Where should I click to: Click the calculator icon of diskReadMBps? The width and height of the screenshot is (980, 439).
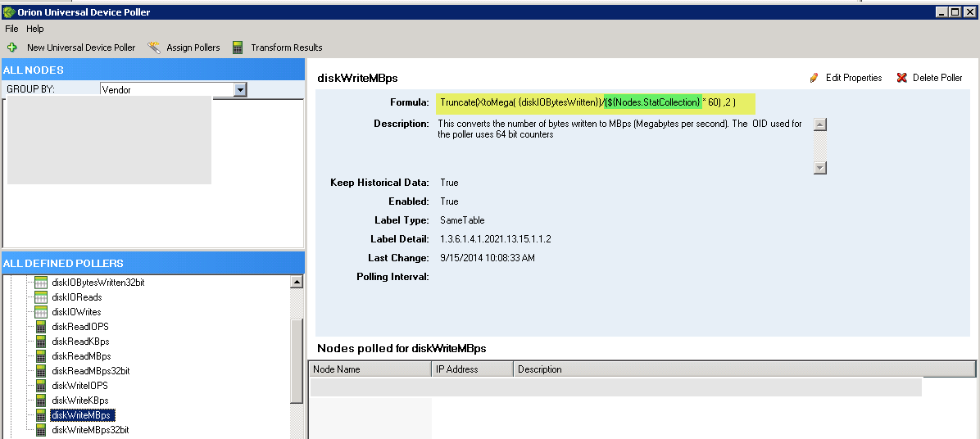41,356
